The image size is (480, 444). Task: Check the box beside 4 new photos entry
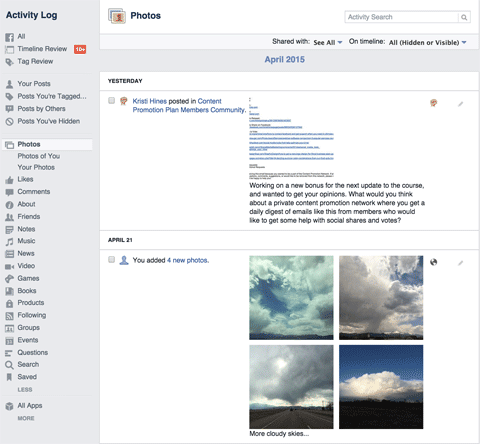pos(111,260)
